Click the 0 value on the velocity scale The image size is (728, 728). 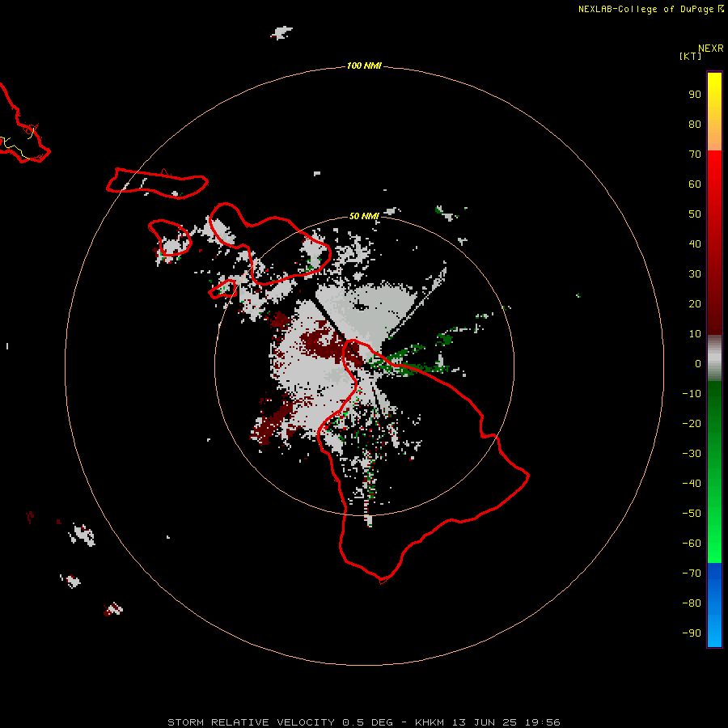click(698, 363)
